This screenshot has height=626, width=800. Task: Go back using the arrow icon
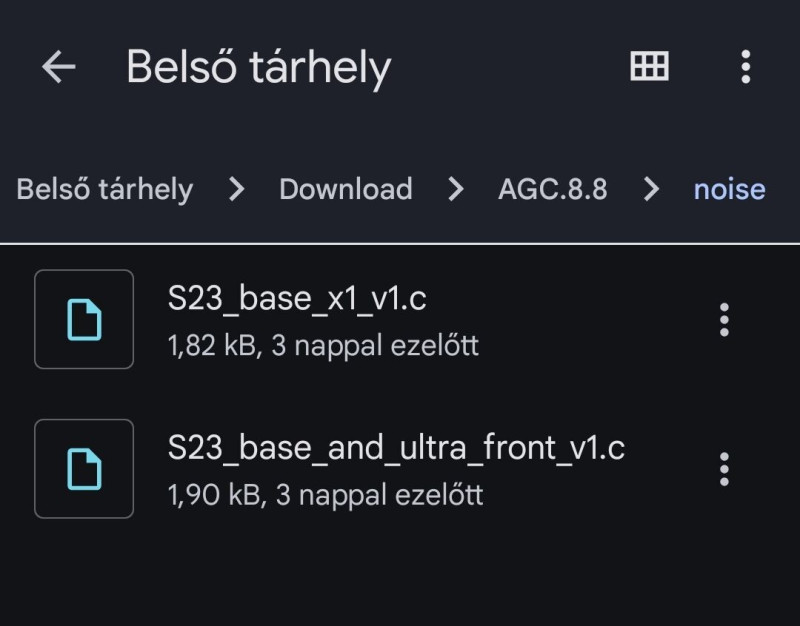click(x=59, y=67)
